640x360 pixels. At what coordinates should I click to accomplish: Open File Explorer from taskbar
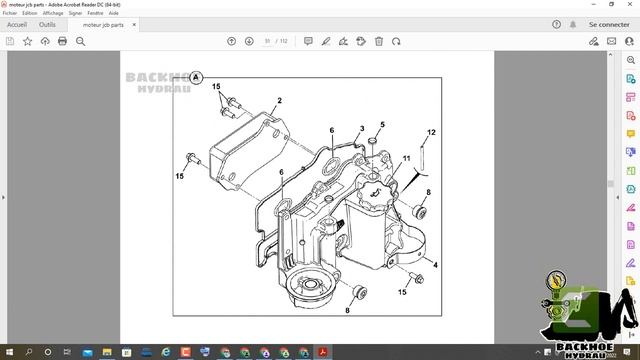click(107, 352)
